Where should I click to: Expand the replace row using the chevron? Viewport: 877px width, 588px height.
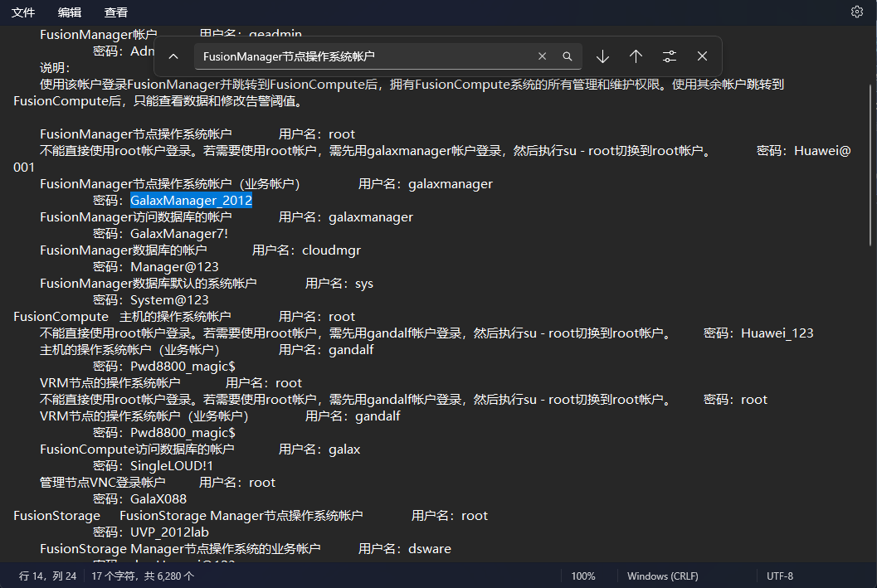coord(173,56)
